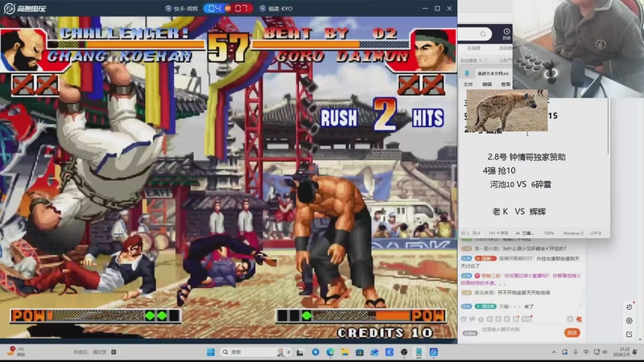Open the Notepad 文件 menu

tap(469, 84)
